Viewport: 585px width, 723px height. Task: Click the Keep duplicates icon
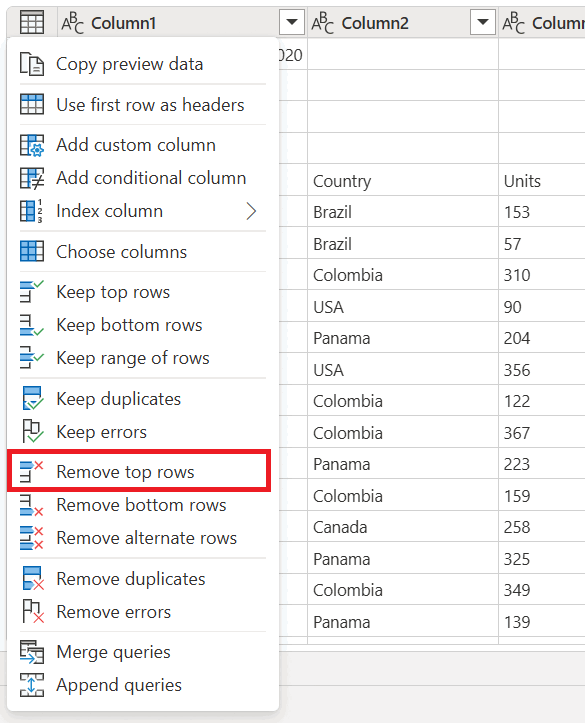tap(33, 398)
